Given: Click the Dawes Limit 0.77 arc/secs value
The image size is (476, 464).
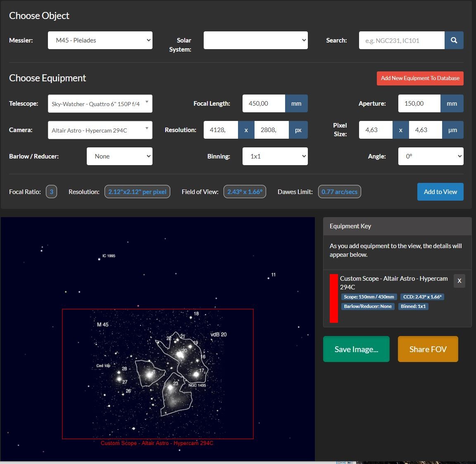Looking at the screenshot, I should (x=339, y=192).
